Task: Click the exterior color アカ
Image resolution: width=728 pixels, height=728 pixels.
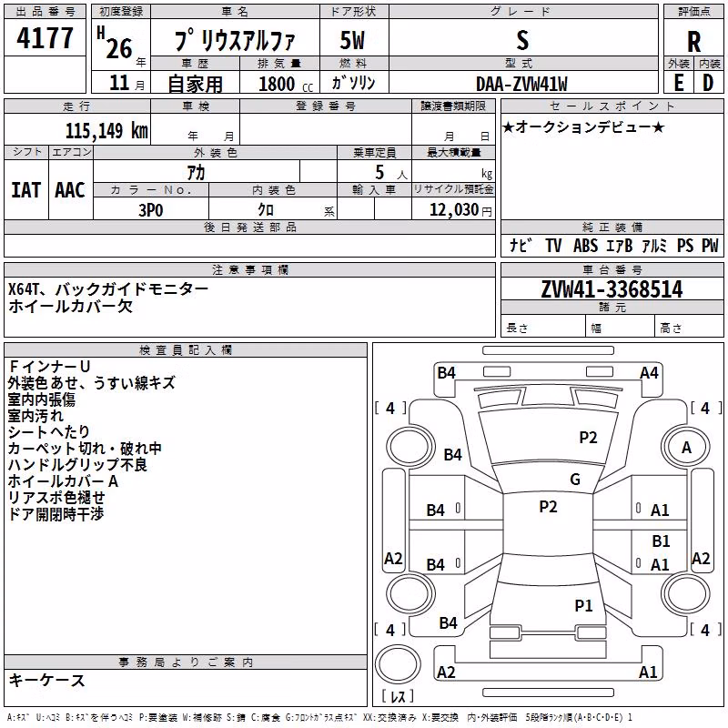Action: pos(196,172)
